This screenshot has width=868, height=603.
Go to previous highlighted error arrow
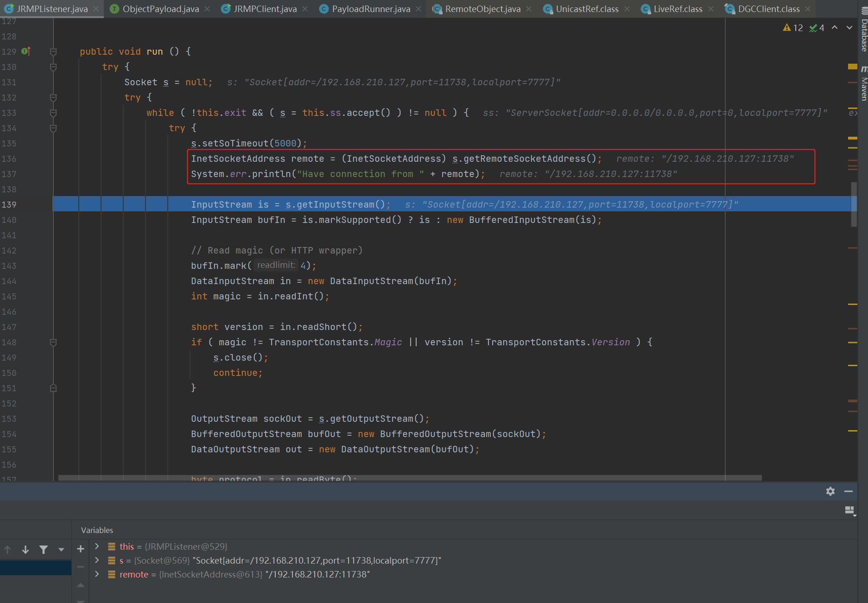[x=835, y=27]
